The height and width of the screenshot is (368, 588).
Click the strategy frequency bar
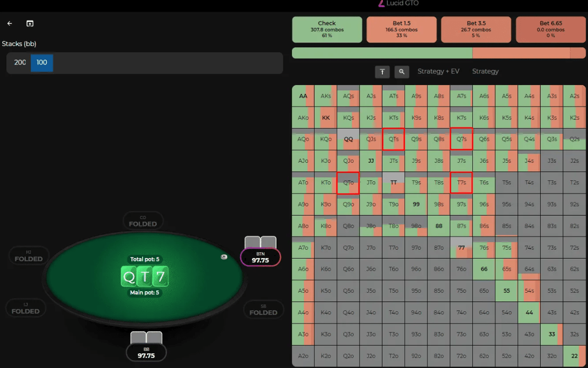tap(439, 53)
